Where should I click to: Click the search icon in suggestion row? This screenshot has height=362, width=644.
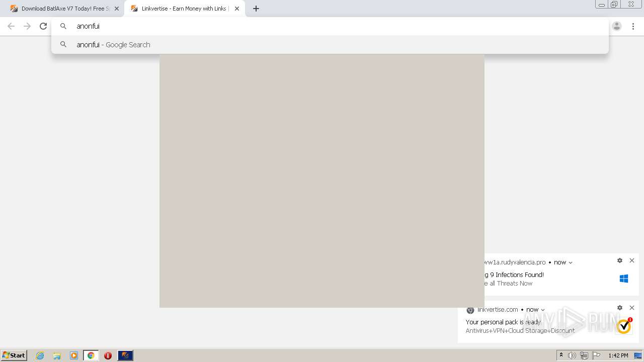click(x=63, y=45)
